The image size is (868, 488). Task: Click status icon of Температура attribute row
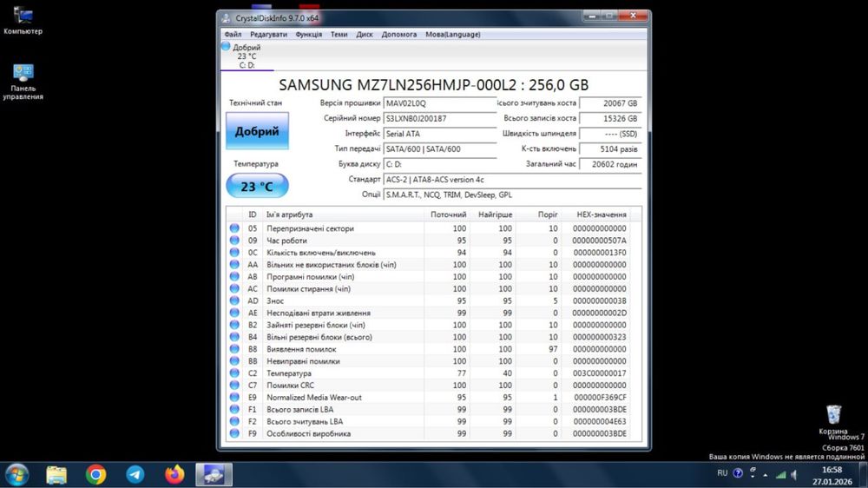(x=234, y=373)
